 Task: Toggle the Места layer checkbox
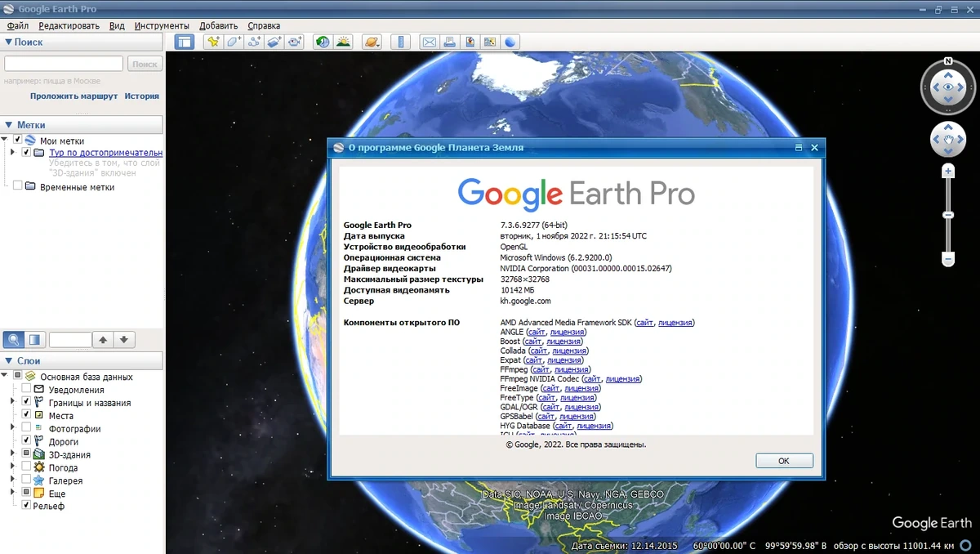point(27,416)
